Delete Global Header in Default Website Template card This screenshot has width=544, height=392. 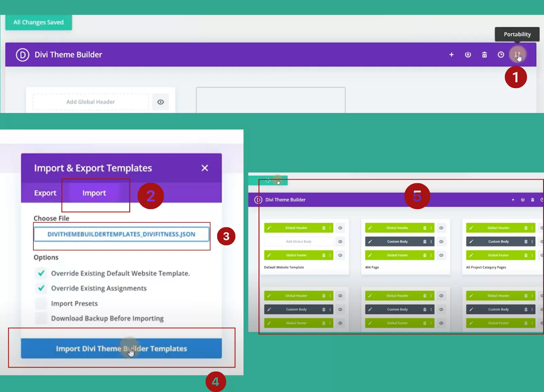tap(324, 228)
